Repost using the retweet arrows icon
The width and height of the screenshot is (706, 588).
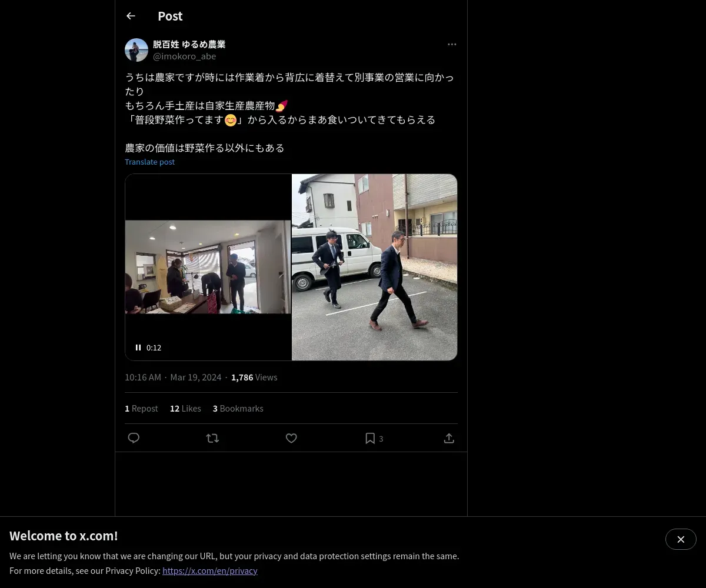point(212,438)
